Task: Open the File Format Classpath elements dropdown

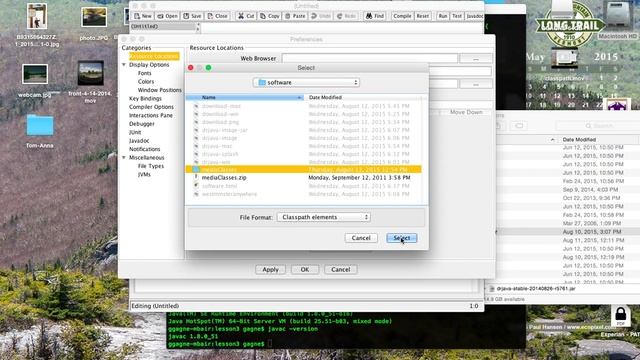Action: 324,217
